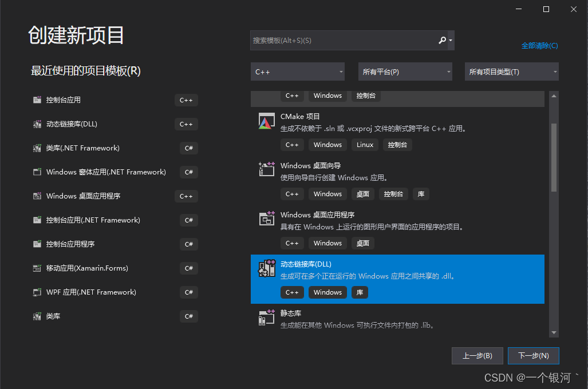Click the 控制台 tag on Windows 桌面向导
This screenshot has height=389, width=588.
(393, 194)
